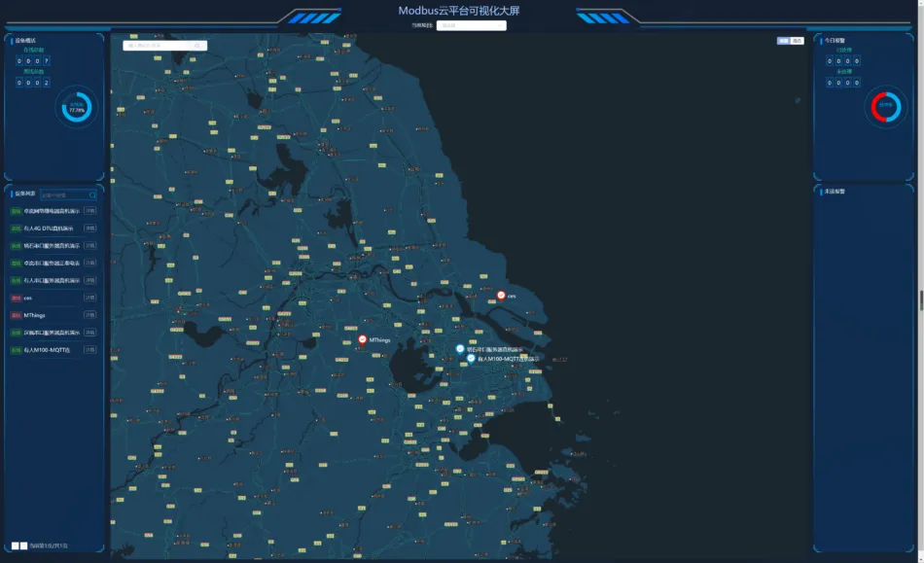Image resolution: width=924 pixels, height=563 pixels.
Task: Click the device list search magnifier icon
Action: (x=93, y=195)
